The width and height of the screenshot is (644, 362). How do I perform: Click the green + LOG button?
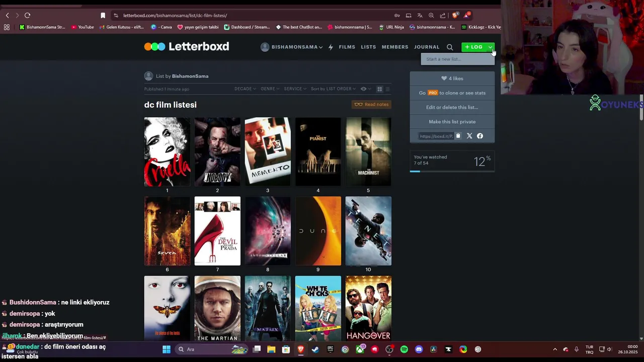(x=474, y=47)
